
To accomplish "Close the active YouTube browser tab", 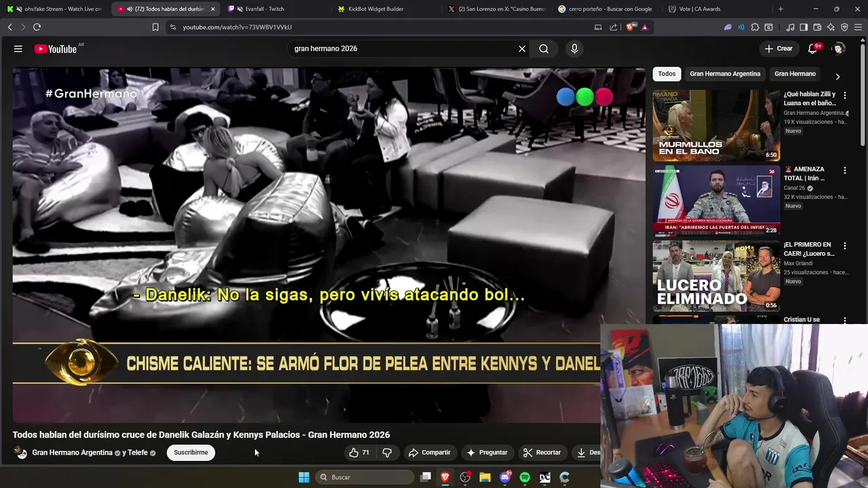I will (x=212, y=9).
